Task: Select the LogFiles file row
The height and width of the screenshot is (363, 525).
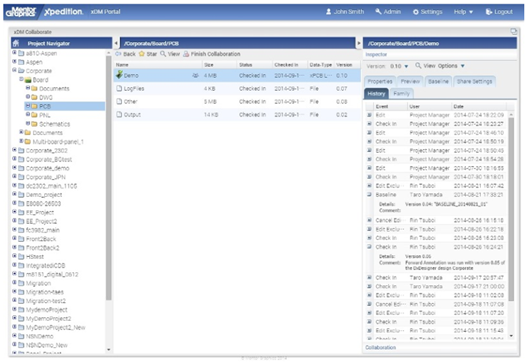Action: point(237,89)
